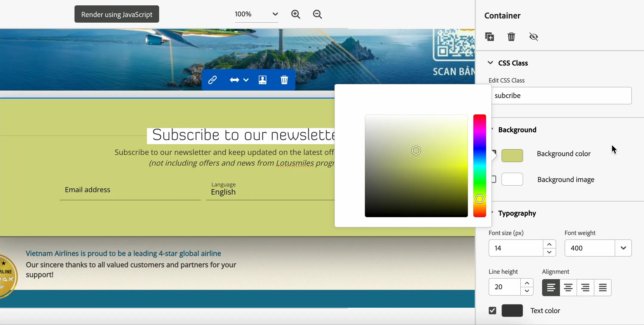
Task: Open image width options chevron
Action: click(246, 80)
